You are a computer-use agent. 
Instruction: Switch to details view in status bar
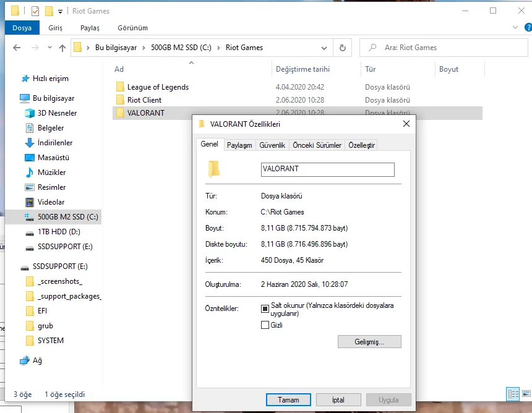click(513, 394)
